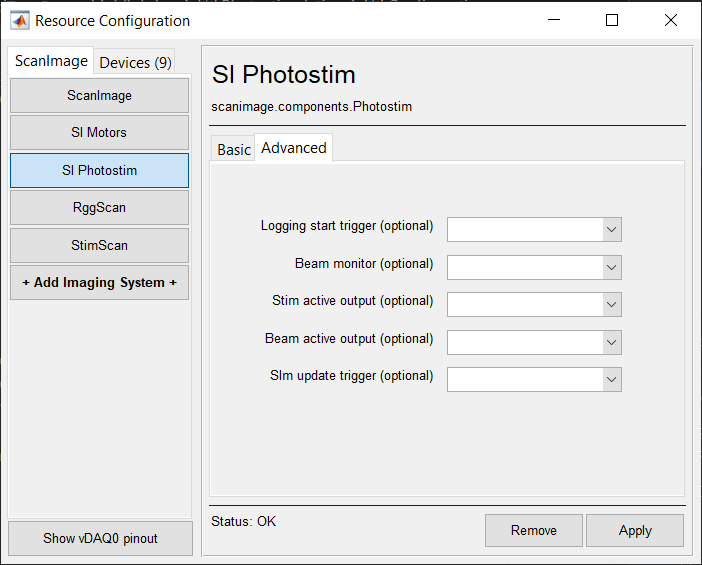Viewport: 702px width, 565px height.
Task: Maximize the Resource Configuration window
Action: click(x=612, y=20)
